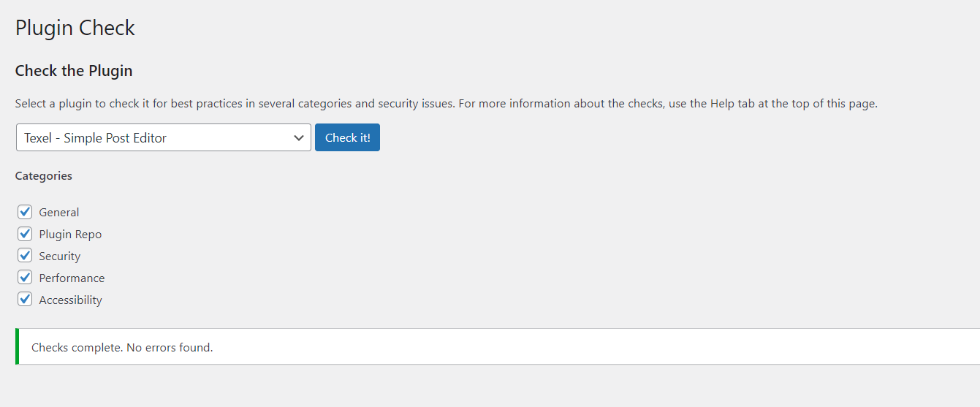
Task: Click the Check it! button
Action: (347, 137)
